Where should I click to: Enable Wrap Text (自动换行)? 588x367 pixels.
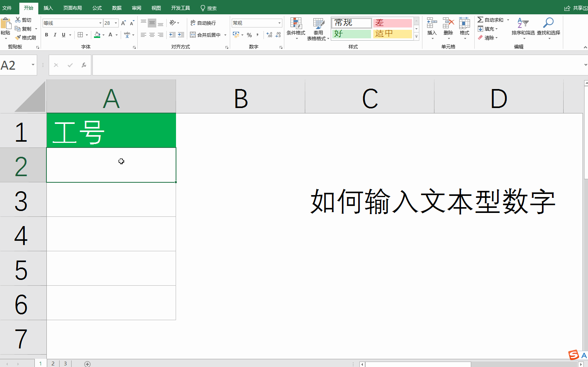[x=203, y=23]
